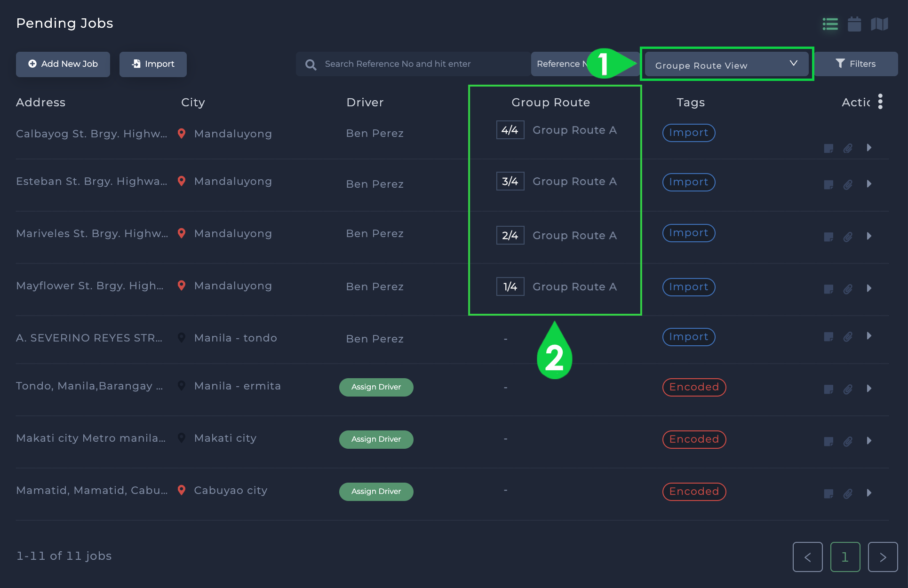
Task: Click Add New Job button
Action: (x=63, y=64)
